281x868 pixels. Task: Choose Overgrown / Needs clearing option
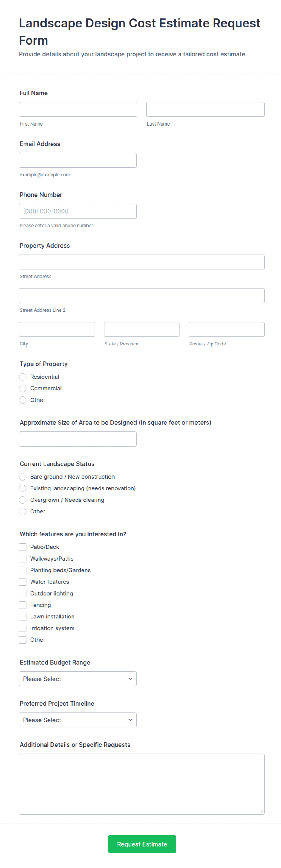[23, 500]
